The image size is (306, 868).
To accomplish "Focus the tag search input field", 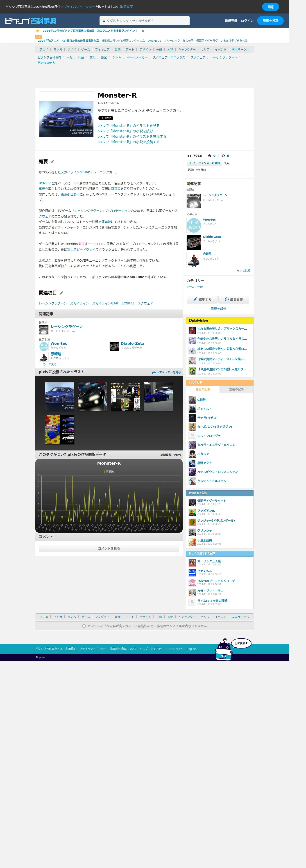I will [x=144, y=21].
